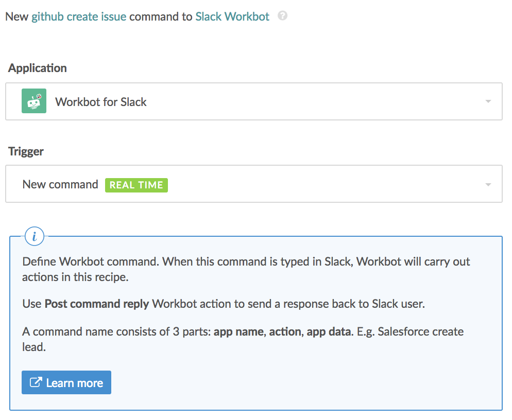Click the Application section label
512x420 pixels.
coord(38,68)
